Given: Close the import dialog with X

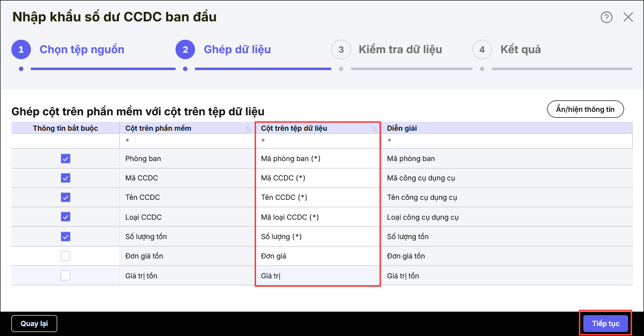Looking at the screenshot, I should click(x=628, y=17).
